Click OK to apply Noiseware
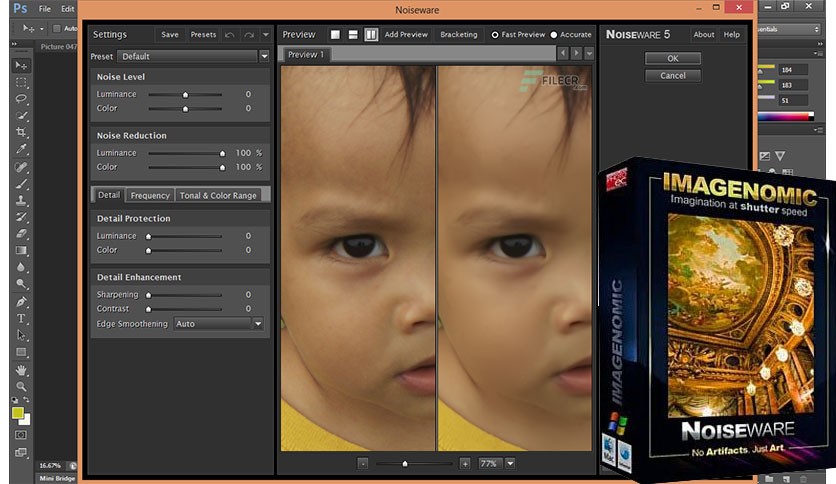The image size is (836, 484). tap(673, 59)
